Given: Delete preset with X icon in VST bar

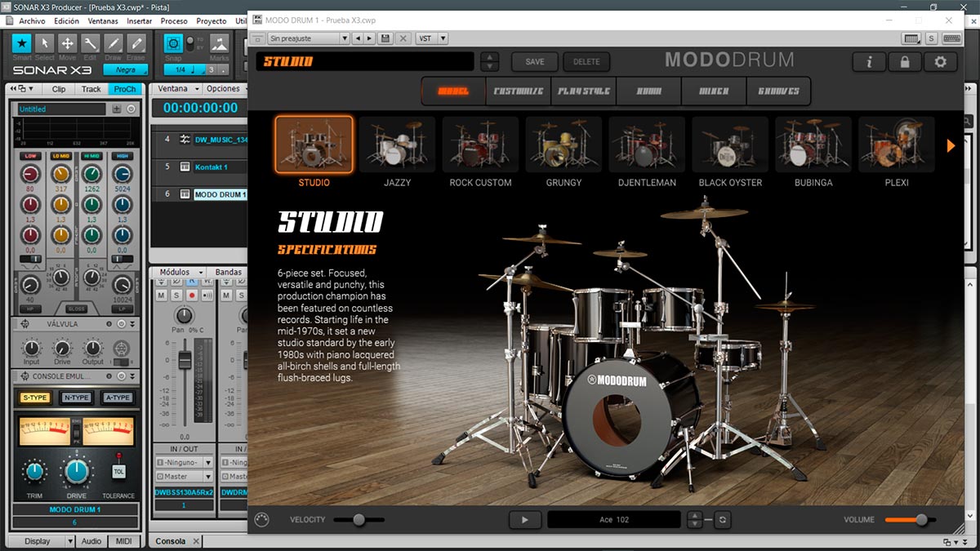Looking at the screenshot, I should 403,38.
